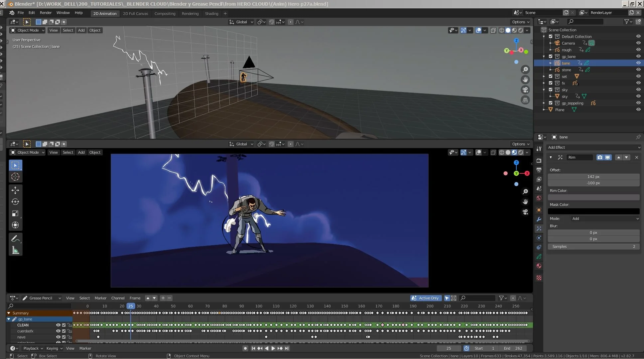Open the File menu
Screen dimensions: 644x359
tap(20, 13)
